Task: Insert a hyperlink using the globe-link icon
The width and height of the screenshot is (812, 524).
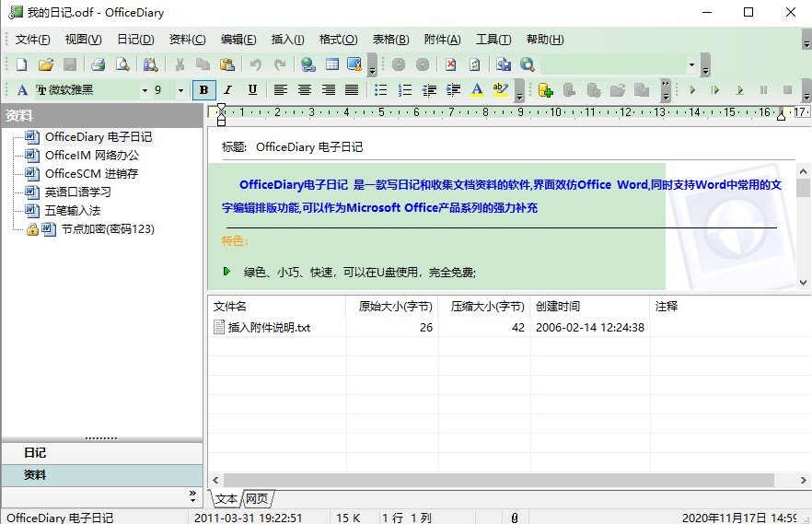Action: (x=308, y=64)
